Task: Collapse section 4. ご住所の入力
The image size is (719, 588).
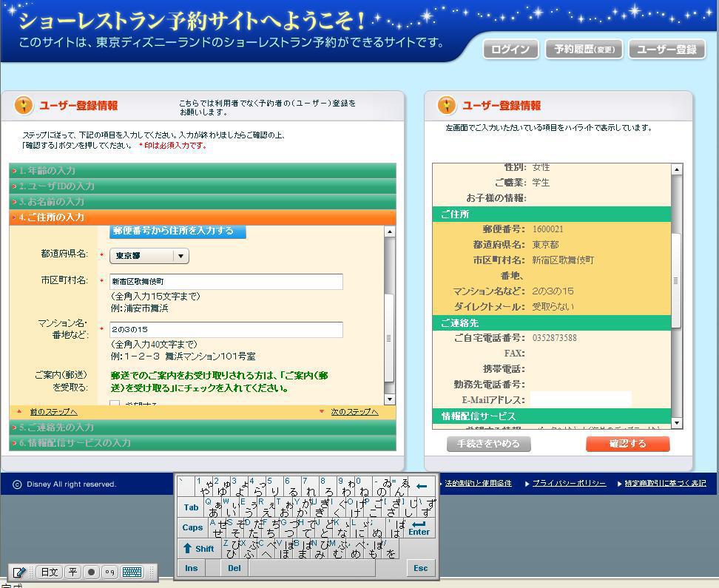Action: [202, 217]
